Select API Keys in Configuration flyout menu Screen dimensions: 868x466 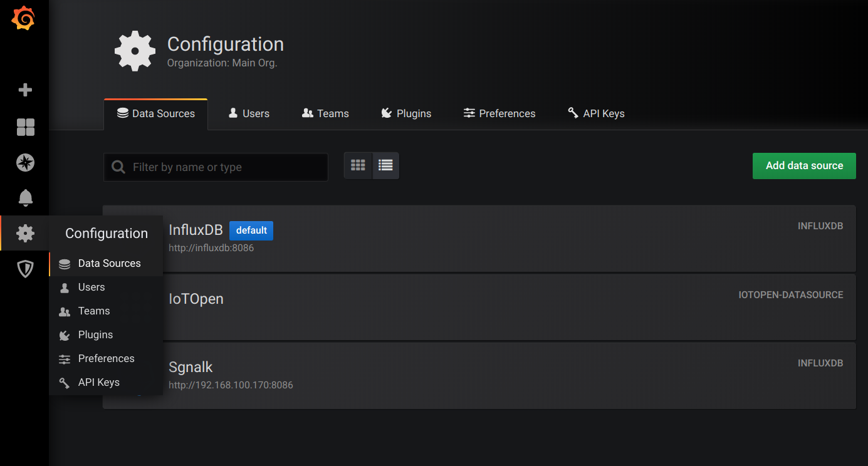click(x=106, y=383)
